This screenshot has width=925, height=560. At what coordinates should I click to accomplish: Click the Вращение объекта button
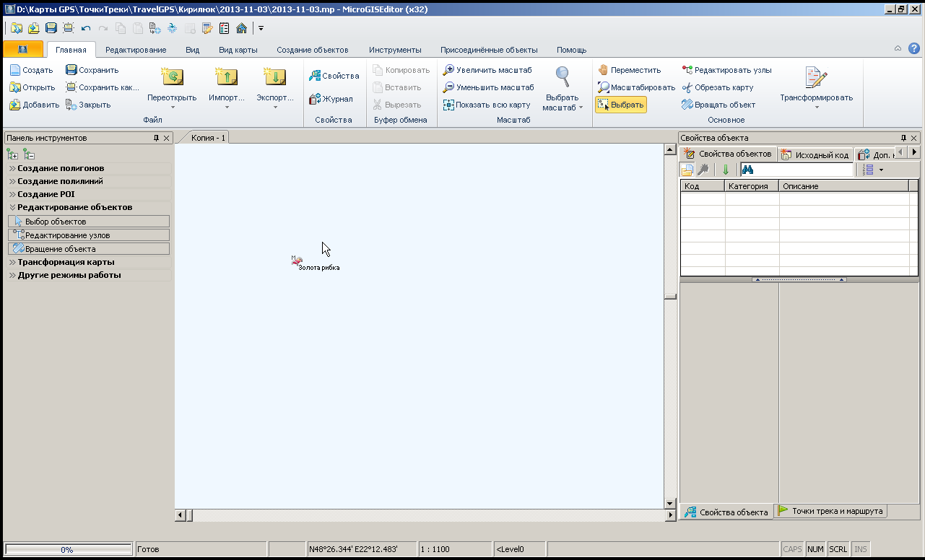[x=88, y=249]
